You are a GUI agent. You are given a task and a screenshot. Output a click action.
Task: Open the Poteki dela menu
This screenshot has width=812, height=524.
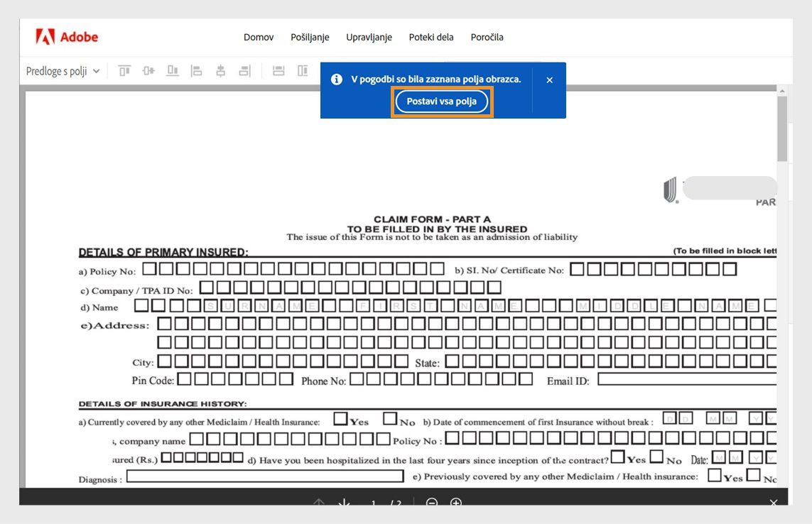pos(431,38)
